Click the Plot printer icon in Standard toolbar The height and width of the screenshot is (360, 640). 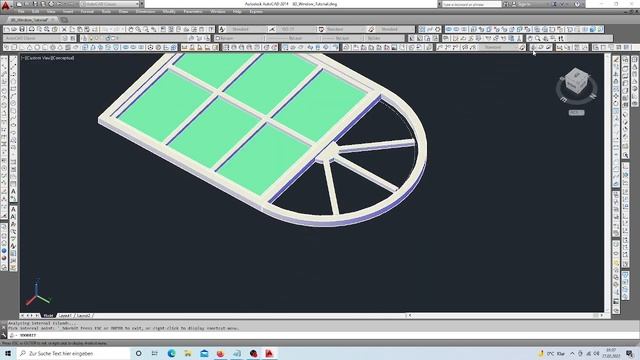[x=31, y=29]
